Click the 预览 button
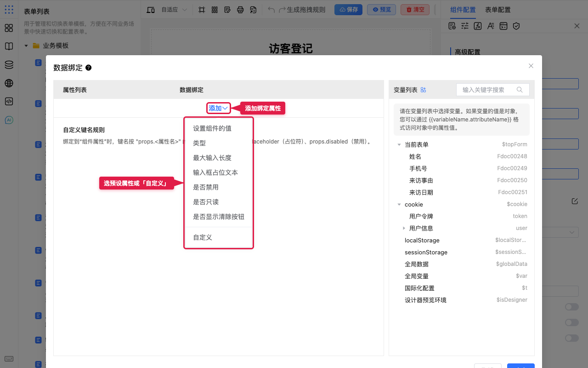 (x=382, y=10)
